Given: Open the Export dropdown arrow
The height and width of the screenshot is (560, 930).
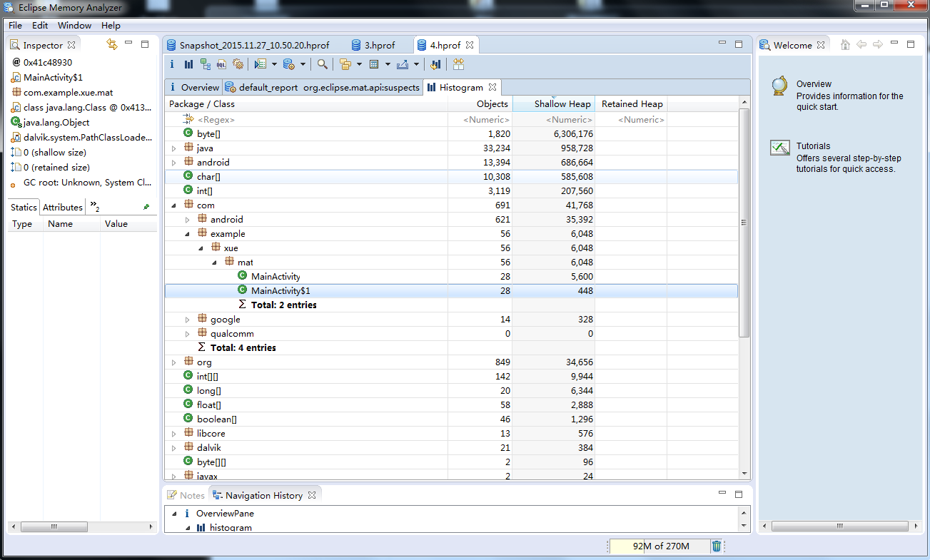Looking at the screenshot, I should point(416,65).
